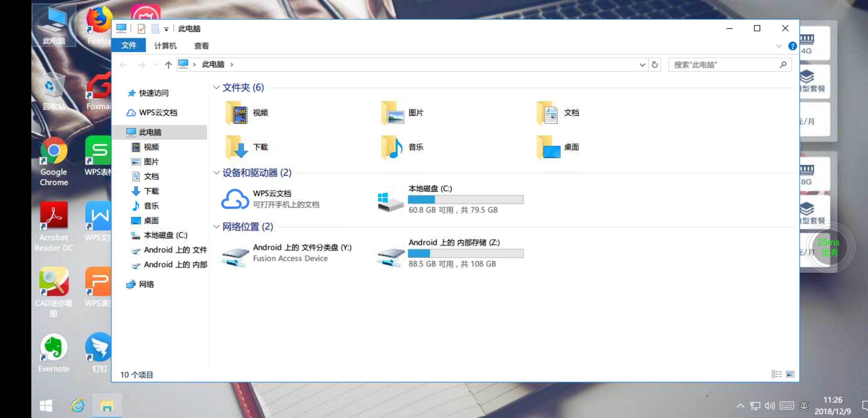Viewport: 868px width, 418px height.
Task: Collapse the 文件夹 (6) group
Action: tap(216, 87)
